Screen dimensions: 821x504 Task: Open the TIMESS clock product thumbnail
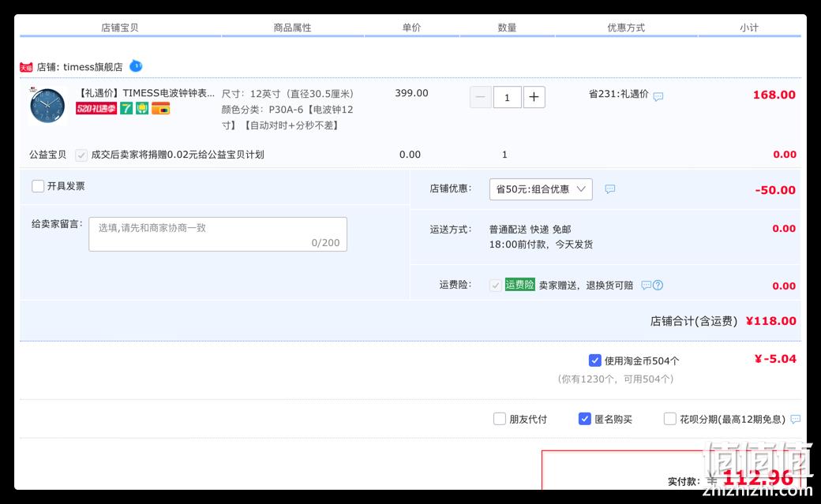point(47,105)
